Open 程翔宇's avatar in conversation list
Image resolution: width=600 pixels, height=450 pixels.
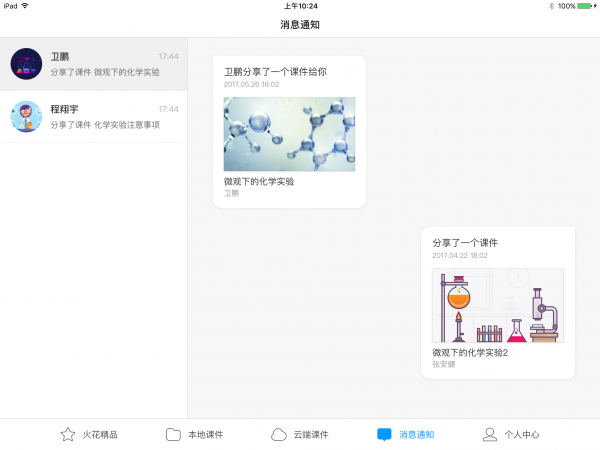pyautogui.click(x=26, y=116)
